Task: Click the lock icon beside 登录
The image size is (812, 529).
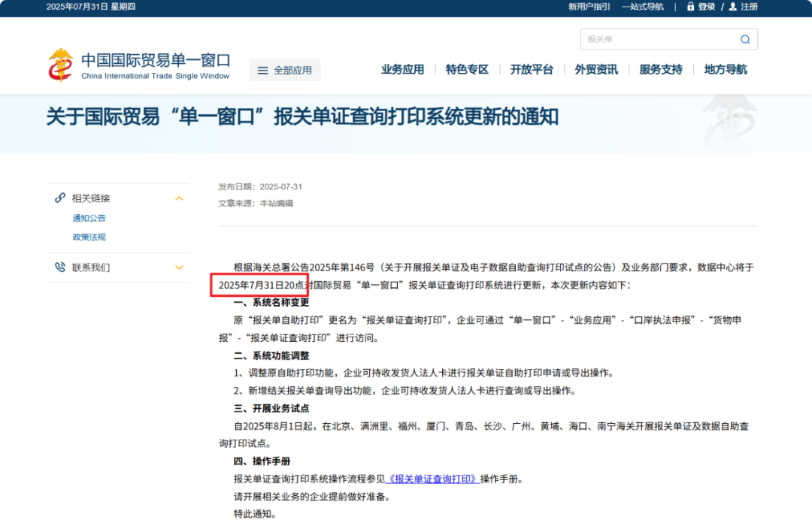Action: coord(690,7)
